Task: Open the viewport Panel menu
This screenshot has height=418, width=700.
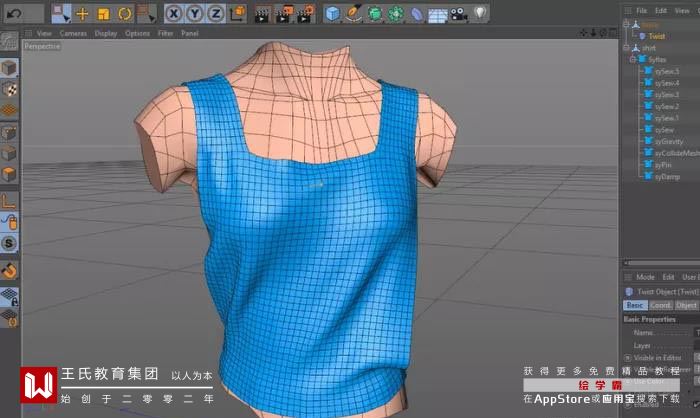Action: pos(190,33)
